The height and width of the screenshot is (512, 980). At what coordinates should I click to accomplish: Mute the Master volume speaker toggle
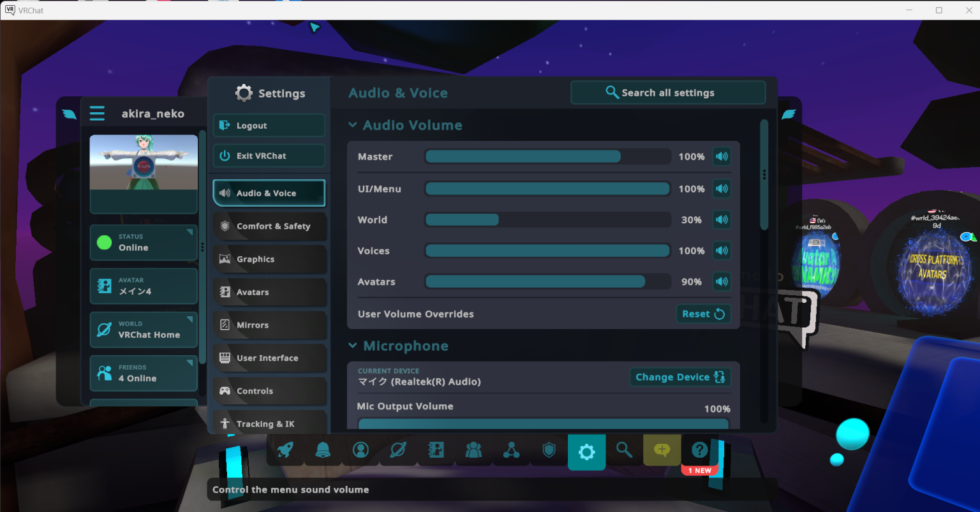(x=722, y=157)
